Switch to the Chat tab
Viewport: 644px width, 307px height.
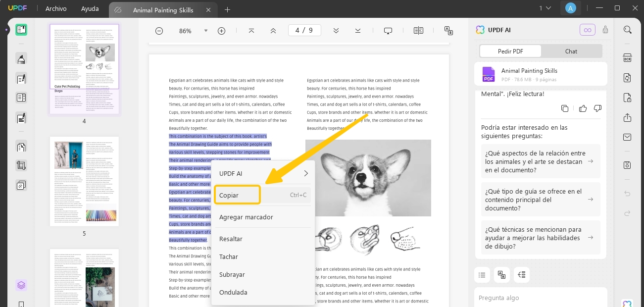tap(571, 51)
